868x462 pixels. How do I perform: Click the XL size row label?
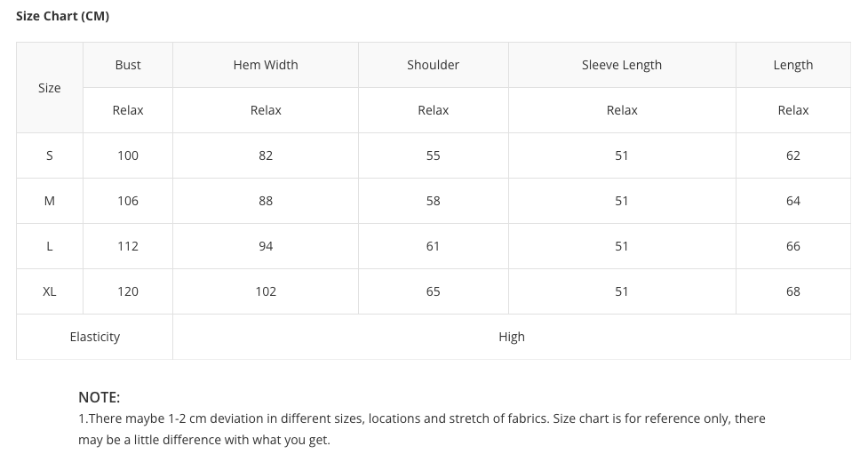pyautogui.click(x=50, y=291)
